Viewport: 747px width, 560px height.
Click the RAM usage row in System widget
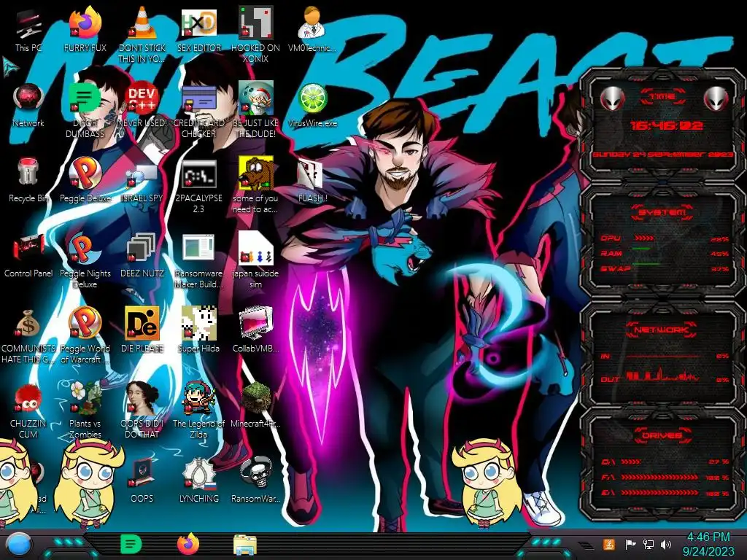click(665, 253)
